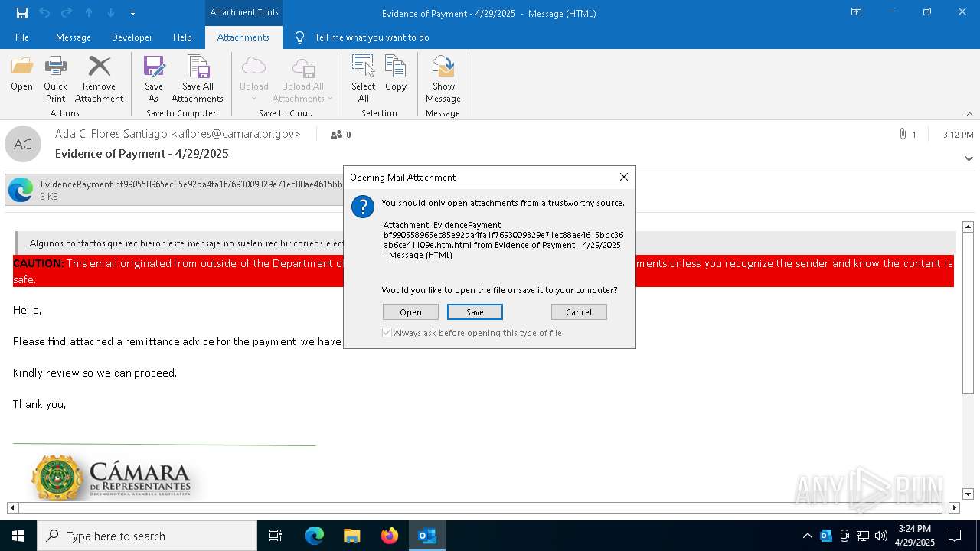Open Customize Quick Access Toolbar dropdown
The image size is (980, 551).
point(132,13)
